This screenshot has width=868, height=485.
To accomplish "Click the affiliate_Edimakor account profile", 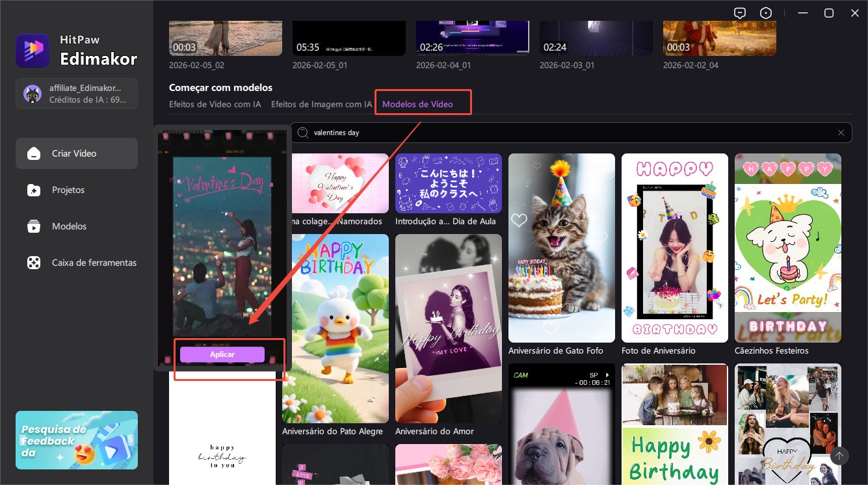I will [x=77, y=94].
